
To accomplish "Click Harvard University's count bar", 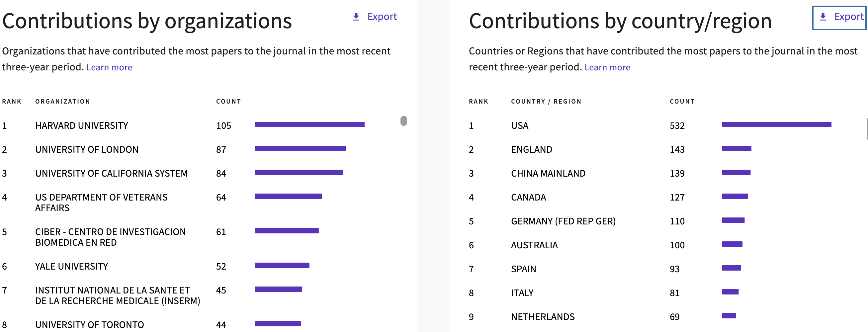I will tap(310, 125).
